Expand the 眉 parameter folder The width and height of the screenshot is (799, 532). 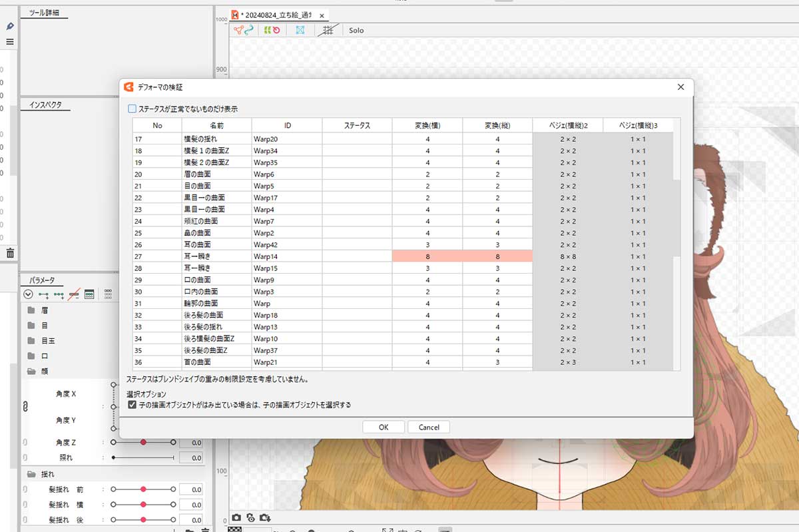(x=31, y=310)
